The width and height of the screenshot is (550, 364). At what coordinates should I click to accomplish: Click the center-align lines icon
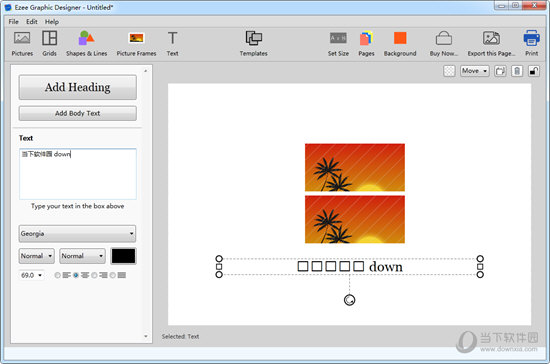[x=85, y=275]
